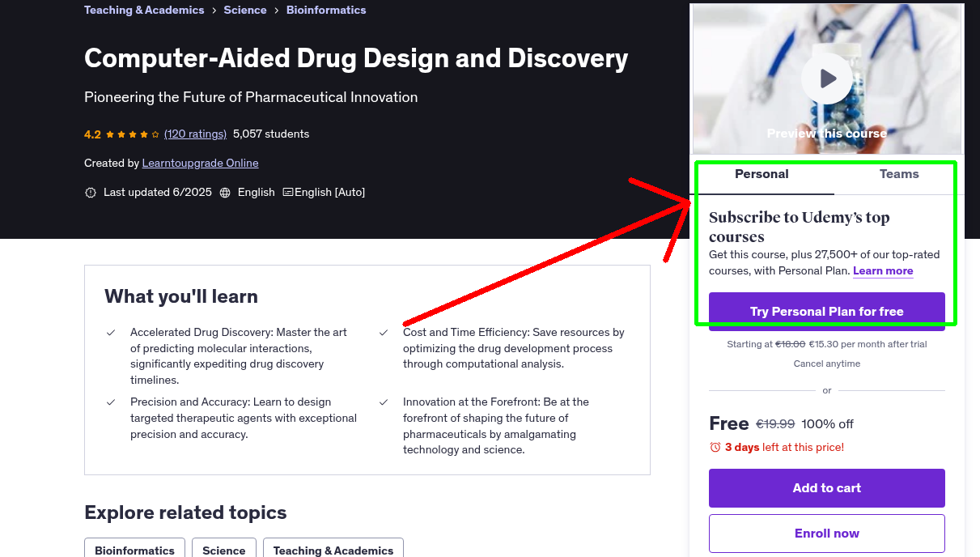
Task: Open the Bioinformatics breadcrumb link
Action: (326, 11)
